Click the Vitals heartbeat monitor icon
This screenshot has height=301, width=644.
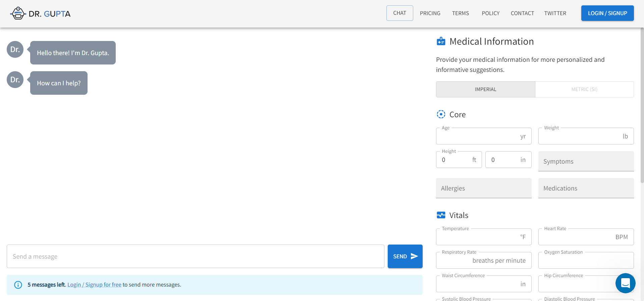click(x=441, y=215)
